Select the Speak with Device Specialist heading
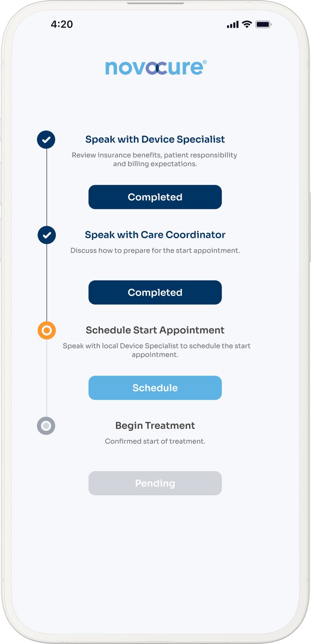Viewport: 311px width, 644px height. pos(155,139)
